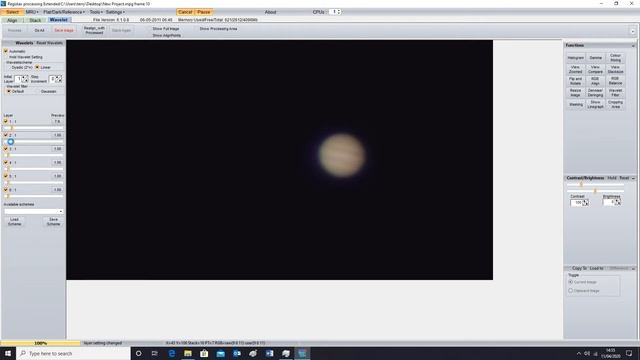Switch to the Wavelet tab
Screen dimensions: 640x360
59,20
